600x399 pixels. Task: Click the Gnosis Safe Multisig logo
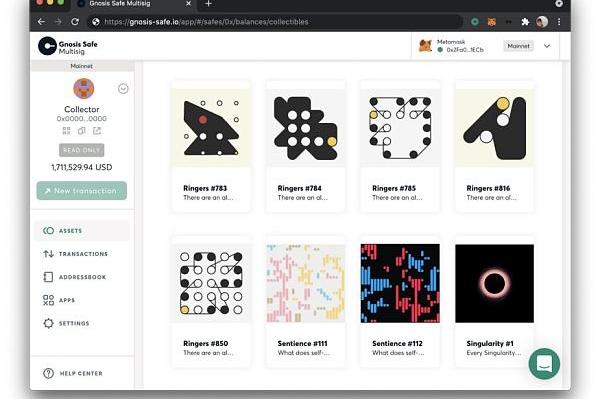[x=68, y=46]
